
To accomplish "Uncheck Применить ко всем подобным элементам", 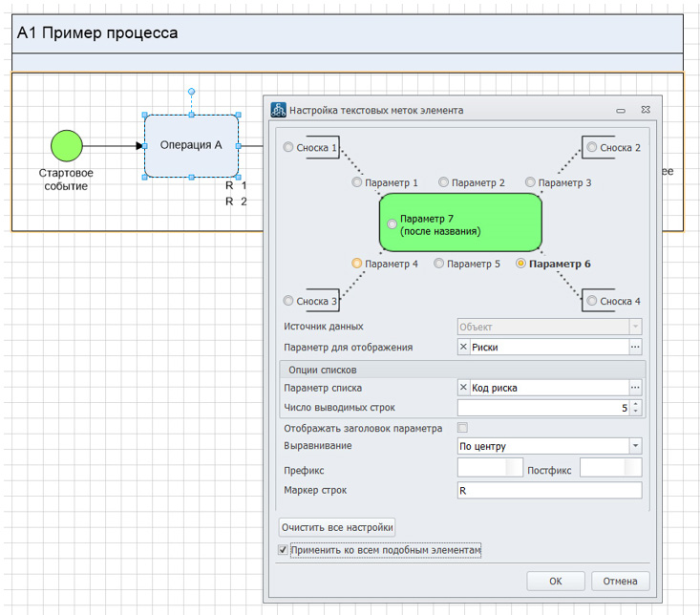I will pyautogui.click(x=283, y=550).
